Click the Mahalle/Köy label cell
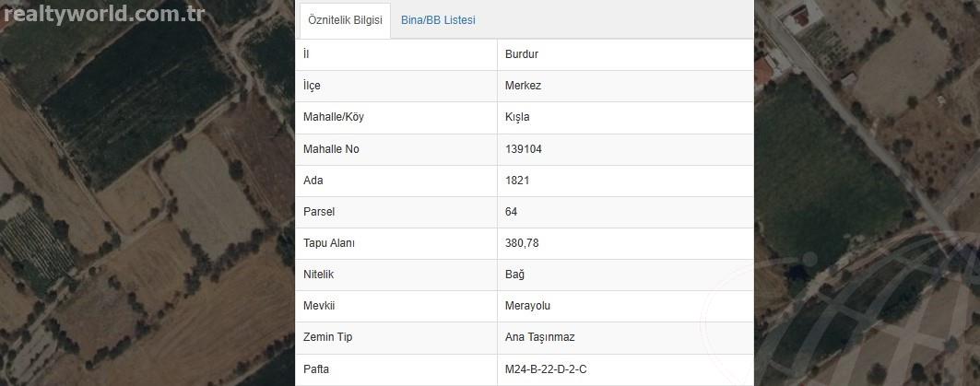 tap(396, 117)
